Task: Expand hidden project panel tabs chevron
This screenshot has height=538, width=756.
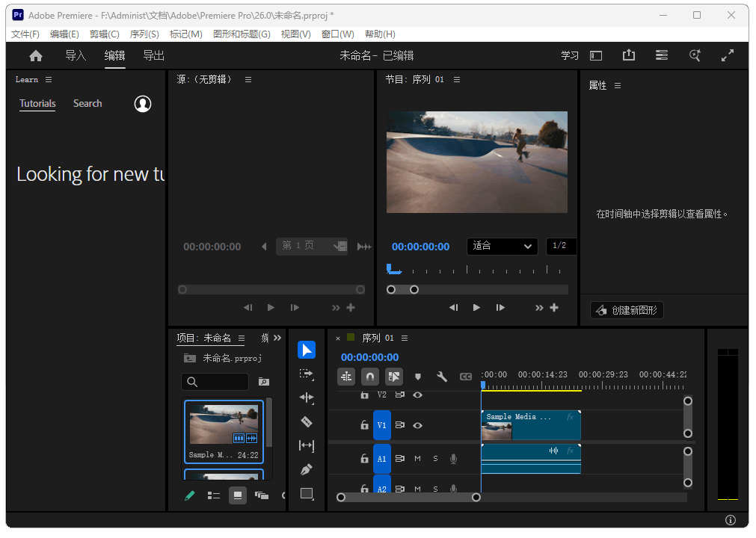Action: pos(277,338)
